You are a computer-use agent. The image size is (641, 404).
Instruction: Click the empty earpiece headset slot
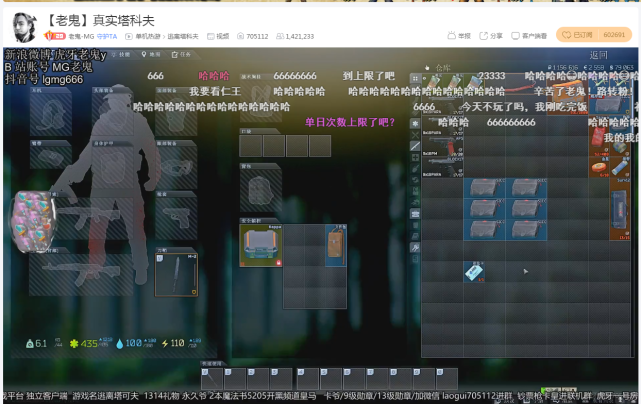coord(51,114)
